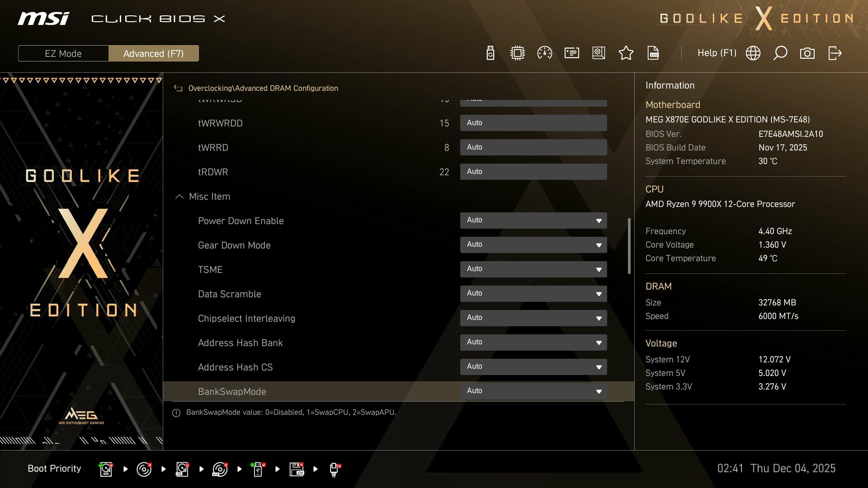Open the CPU chip information panel
Viewport: 868px width, 488px height.
[x=517, y=53]
